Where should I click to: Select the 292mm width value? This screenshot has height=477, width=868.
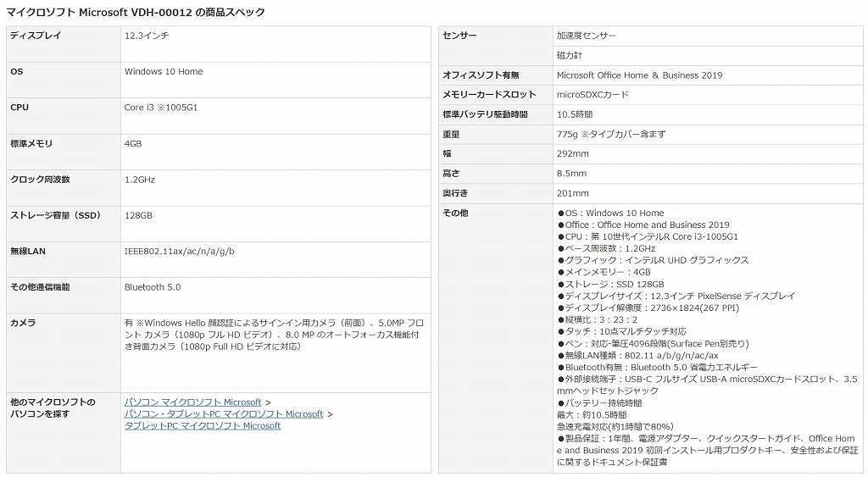pos(573,154)
